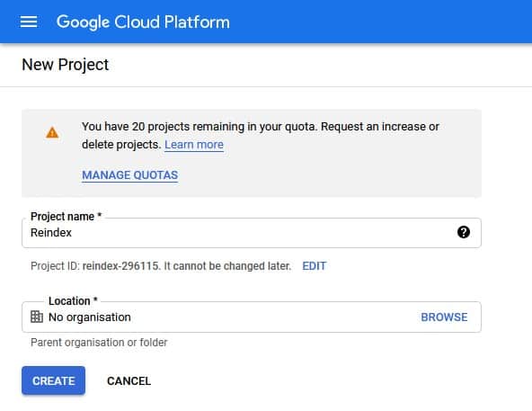Open the Learn more link
The width and height of the screenshot is (532, 411).
194,145
